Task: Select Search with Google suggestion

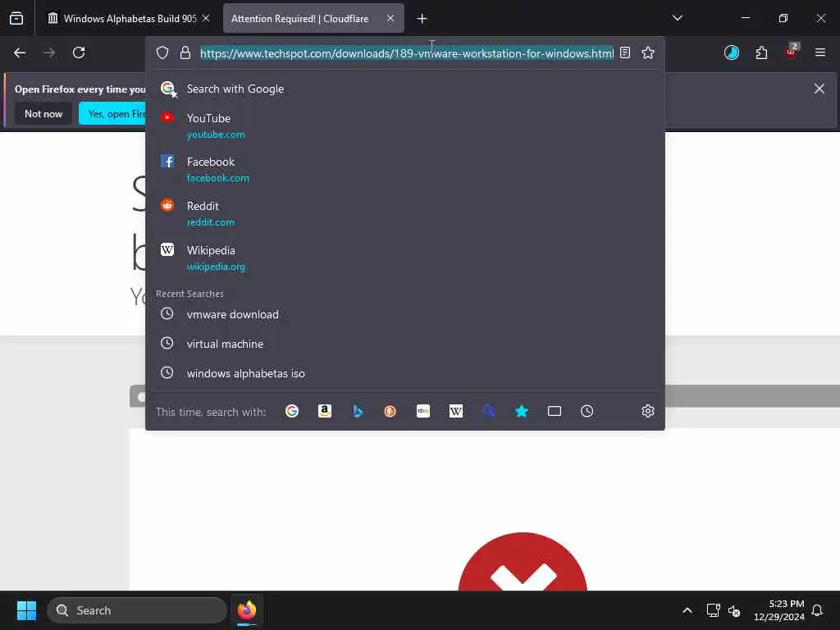Action: [405, 89]
